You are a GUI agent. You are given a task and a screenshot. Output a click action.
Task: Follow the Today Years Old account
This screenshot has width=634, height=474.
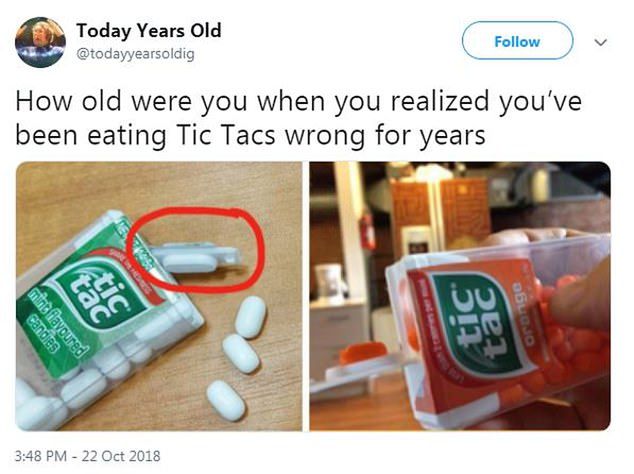(x=517, y=41)
